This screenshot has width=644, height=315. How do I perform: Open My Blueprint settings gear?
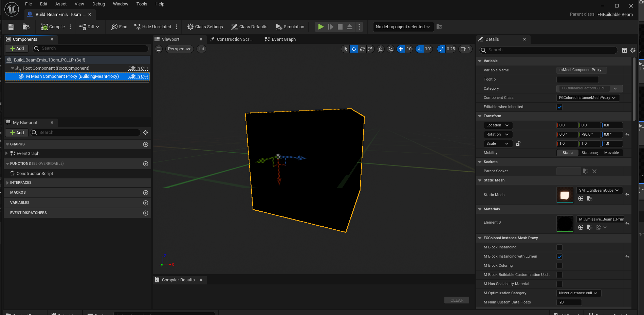pos(146,133)
